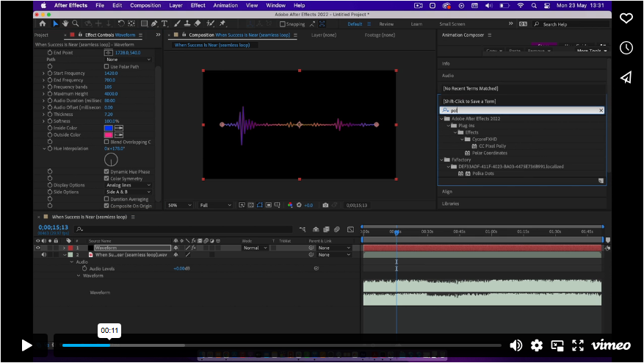
Task: Expand the Start Frequency property
Action: tap(43, 73)
